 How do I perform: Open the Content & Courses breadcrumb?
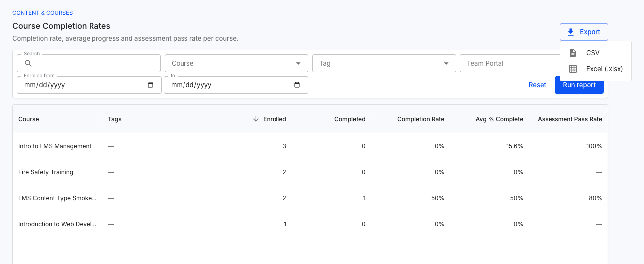coord(42,13)
